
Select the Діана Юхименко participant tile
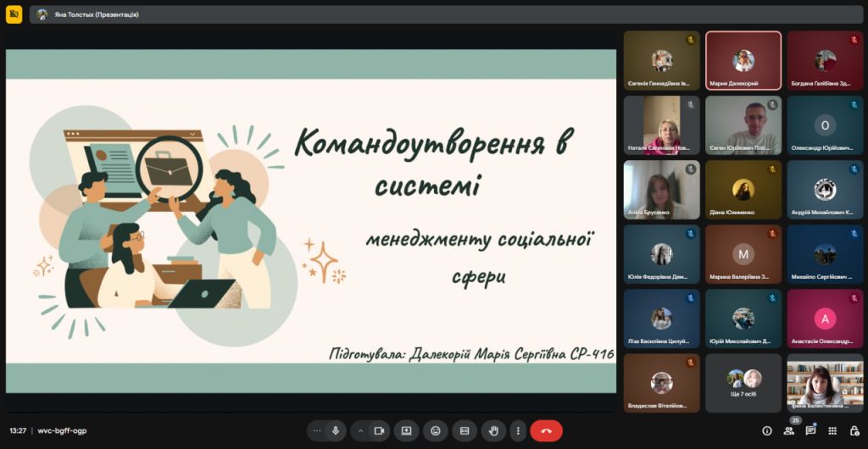tap(743, 190)
